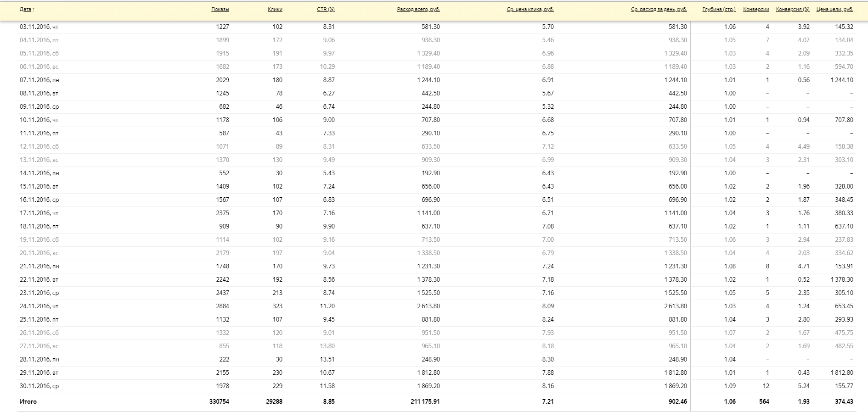
Task: Click the Конверсии column header
Action: [756, 9]
